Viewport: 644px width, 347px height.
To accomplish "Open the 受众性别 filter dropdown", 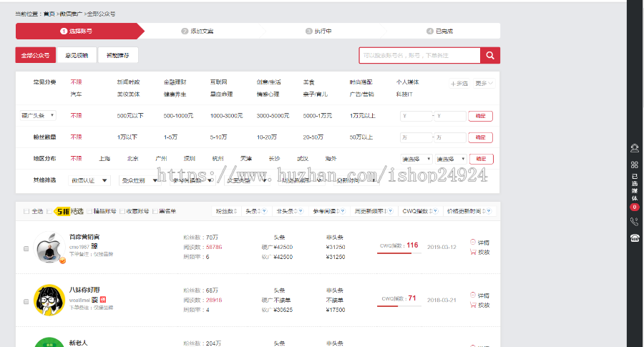I will coord(140,180).
